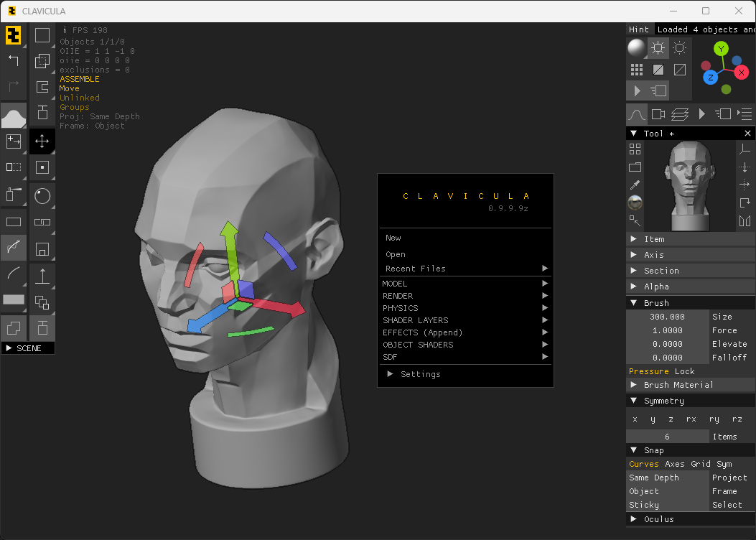The height and width of the screenshot is (540, 756).
Task: Click the green Y axis ball on the viewport gizmo
Action: pyautogui.click(x=721, y=47)
